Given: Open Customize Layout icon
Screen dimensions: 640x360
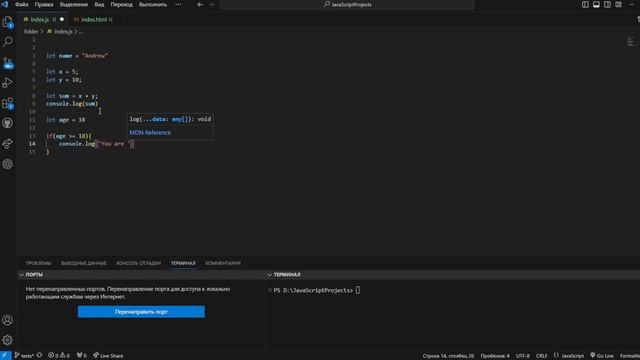Looking at the screenshot, I should point(619,4).
